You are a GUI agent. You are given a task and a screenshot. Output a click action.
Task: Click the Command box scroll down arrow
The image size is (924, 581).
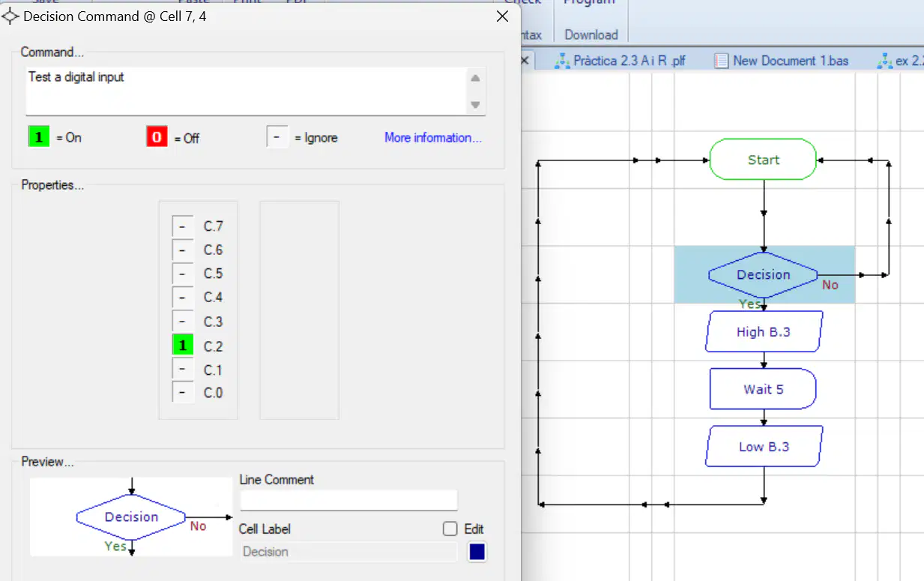475,105
